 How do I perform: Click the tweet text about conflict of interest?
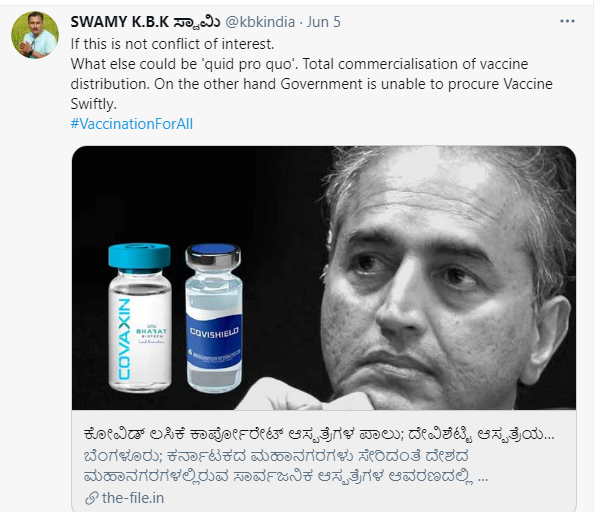172,44
